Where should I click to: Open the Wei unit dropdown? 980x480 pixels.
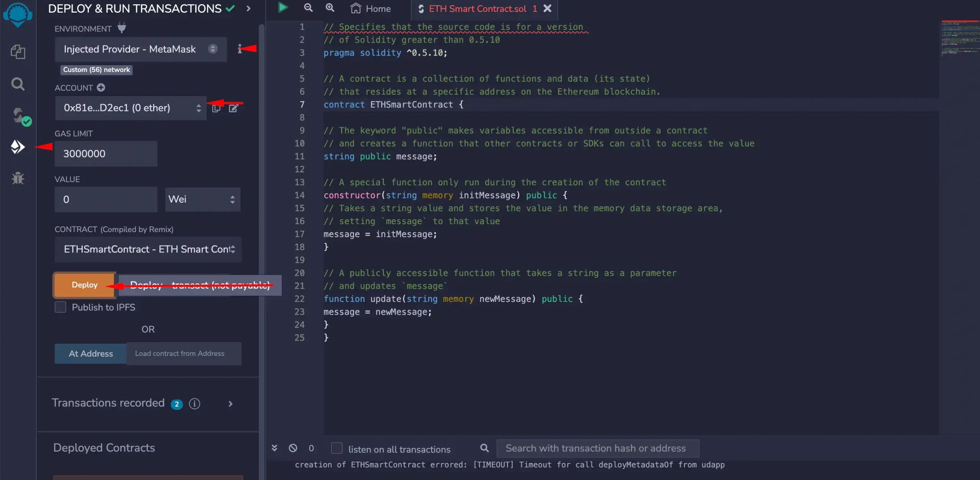(203, 199)
